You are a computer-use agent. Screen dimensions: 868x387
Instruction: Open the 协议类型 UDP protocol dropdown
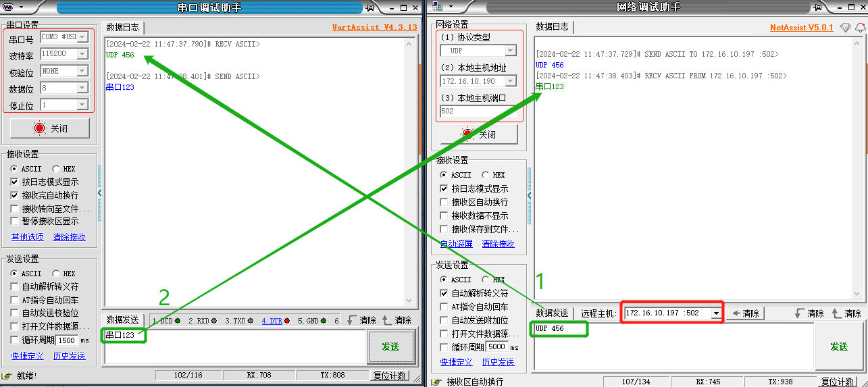(x=510, y=51)
